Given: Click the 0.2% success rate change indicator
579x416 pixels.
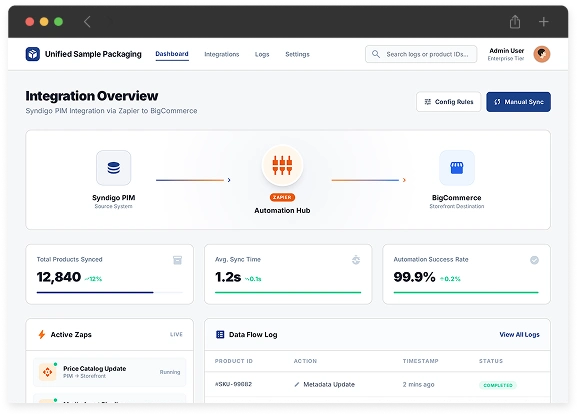Looking at the screenshot, I should pyautogui.click(x=450, y=279).
